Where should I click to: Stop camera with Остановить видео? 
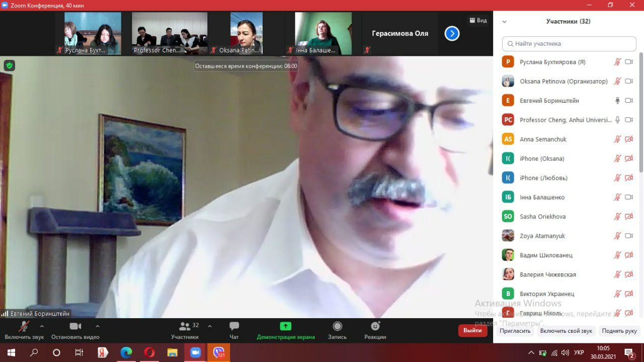coord(75,330)
